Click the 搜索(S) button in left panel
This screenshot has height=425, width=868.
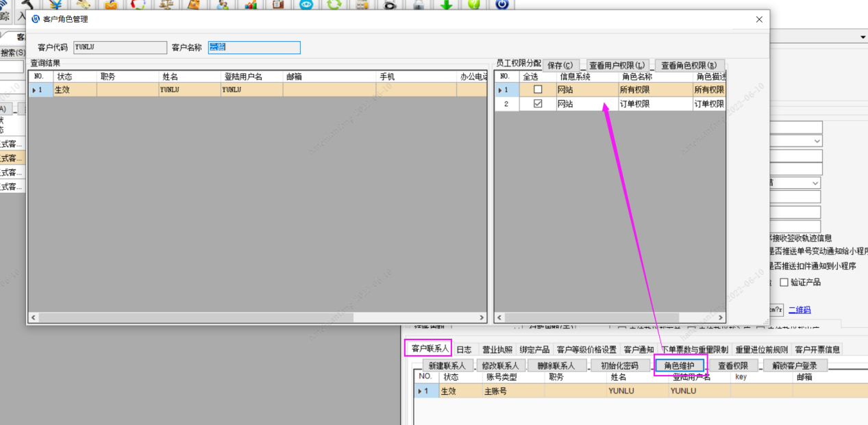point(12,53)
